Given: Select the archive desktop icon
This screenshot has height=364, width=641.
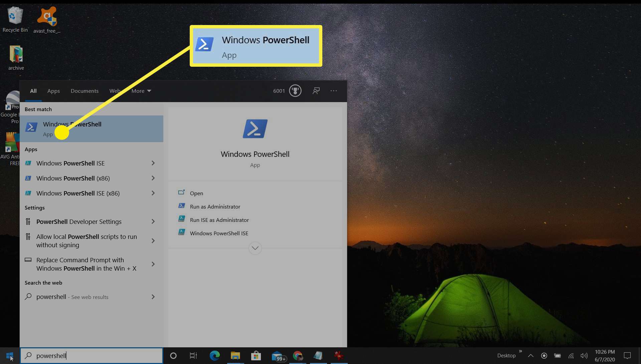Looking at the screenshot, I should click(16, 58).
